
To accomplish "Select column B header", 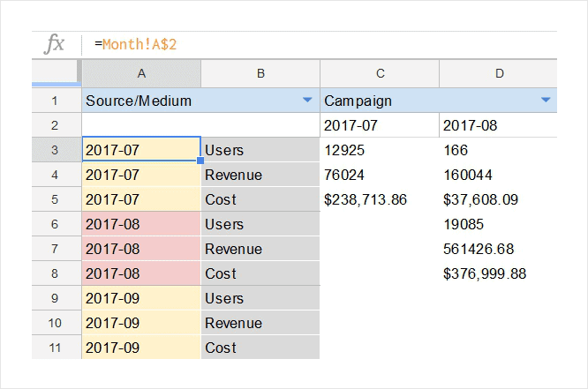I will 260,73.
